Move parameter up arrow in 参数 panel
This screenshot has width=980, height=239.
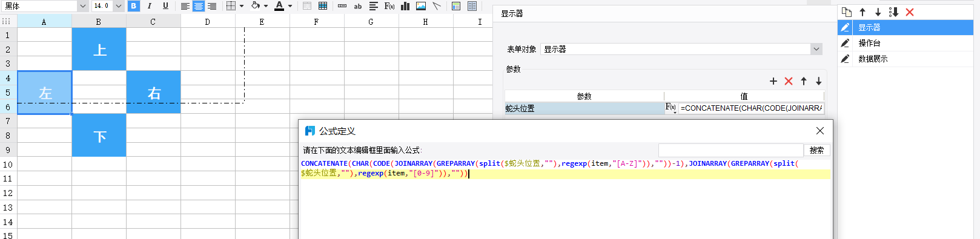point(804,81)
